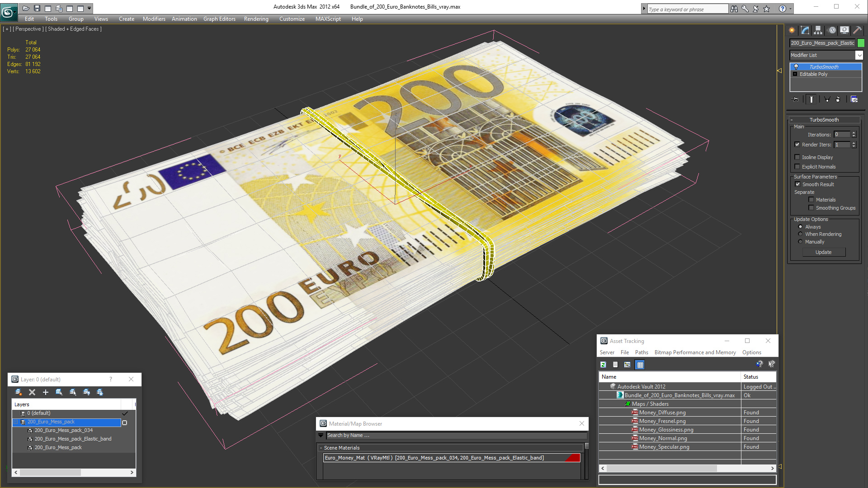Click Create New Layer icon in the Layer window

point(19,392)
